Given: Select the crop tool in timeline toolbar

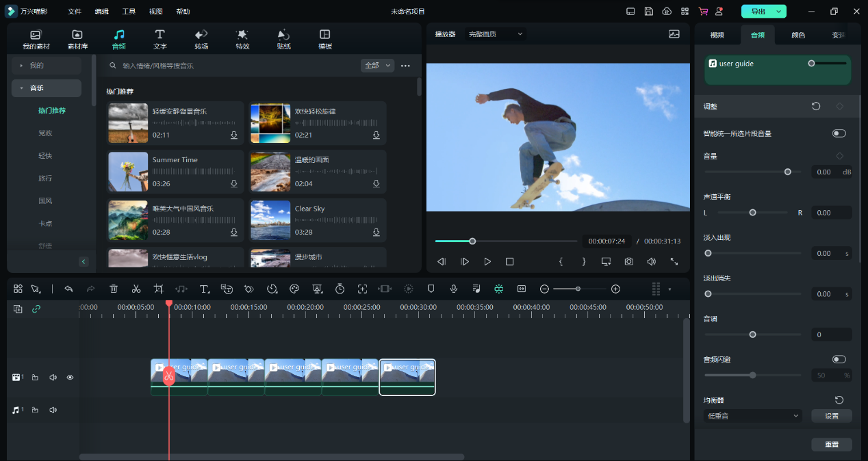Looking at the screenshot, I should pos(159,289).
